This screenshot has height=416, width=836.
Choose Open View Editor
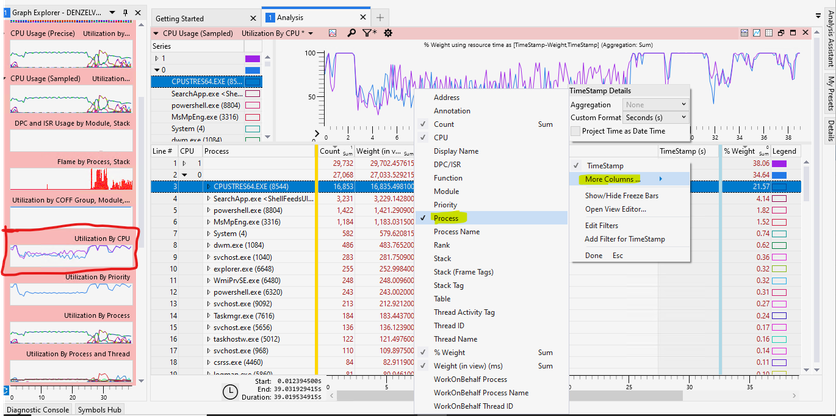(x=615, y=209)
